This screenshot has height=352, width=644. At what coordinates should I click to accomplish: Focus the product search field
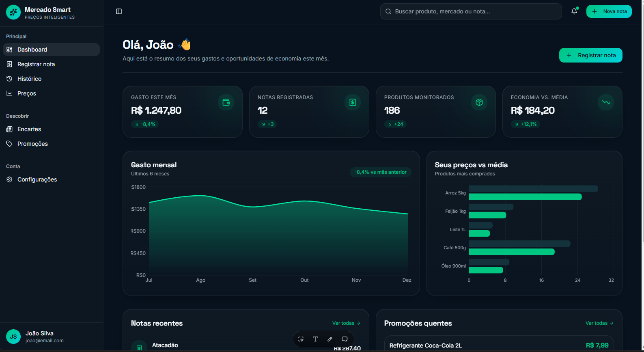pyautogui.click(x=471, y=11)
